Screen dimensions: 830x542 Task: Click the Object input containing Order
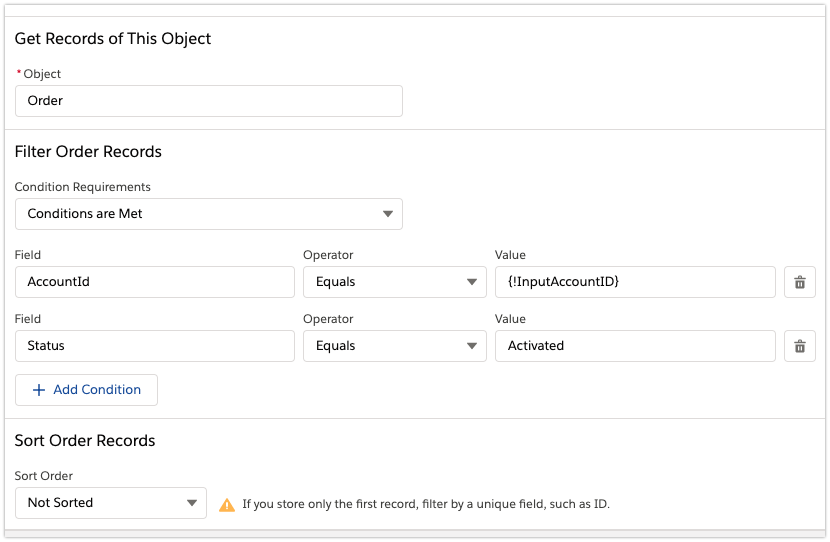click(208, 101)
